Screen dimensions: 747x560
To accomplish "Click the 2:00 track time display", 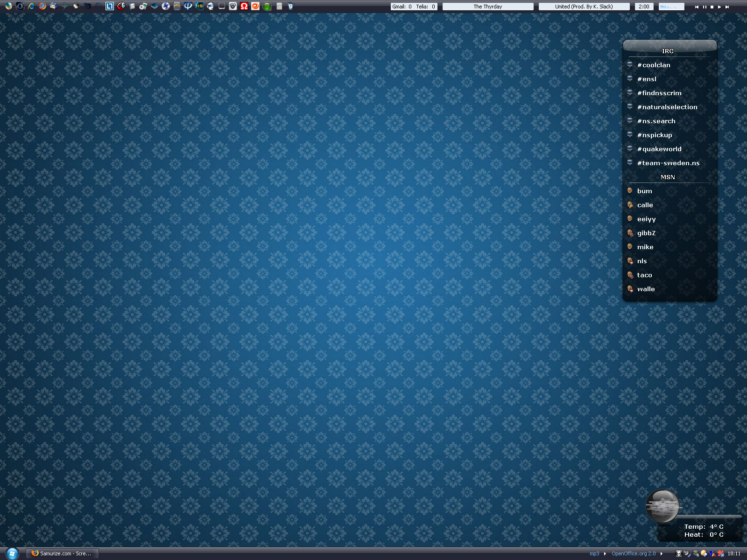I will pyautogui.click(x=644, y=7).
